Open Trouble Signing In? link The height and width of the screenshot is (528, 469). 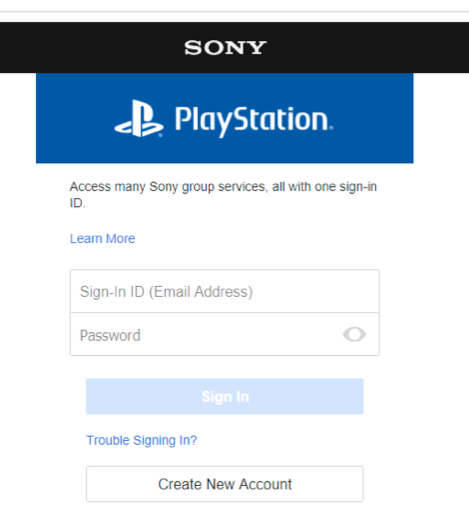coord(142,440)
